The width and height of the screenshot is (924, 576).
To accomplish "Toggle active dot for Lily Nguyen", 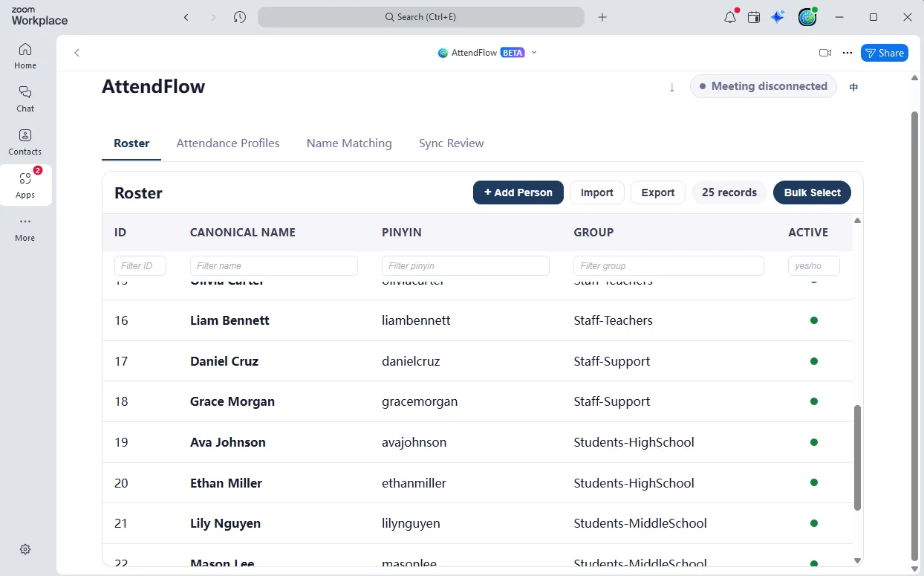I will coord(814,523).
